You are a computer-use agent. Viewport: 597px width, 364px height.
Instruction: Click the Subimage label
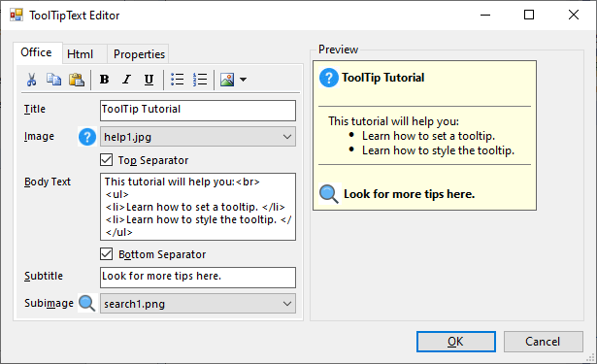pos(49,303)
